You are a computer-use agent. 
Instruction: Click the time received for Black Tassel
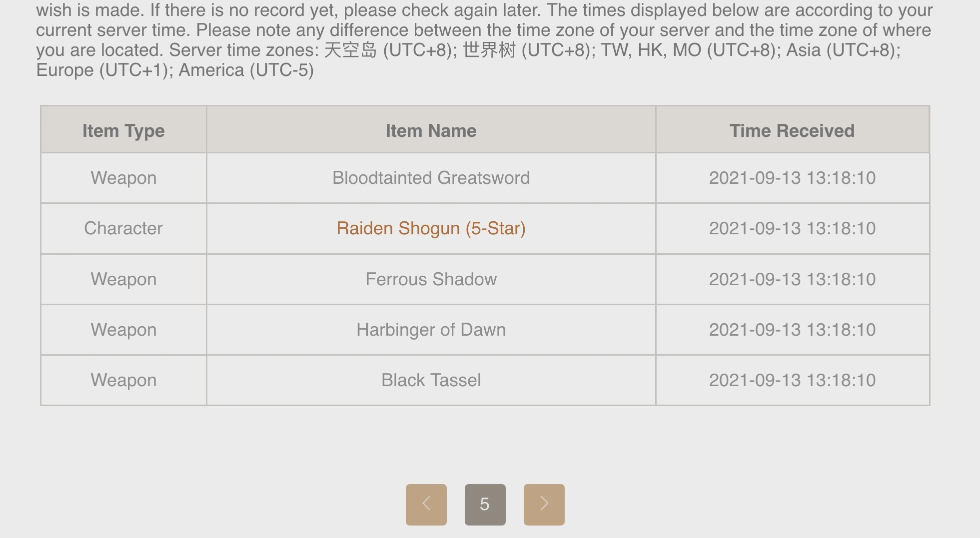792,380
